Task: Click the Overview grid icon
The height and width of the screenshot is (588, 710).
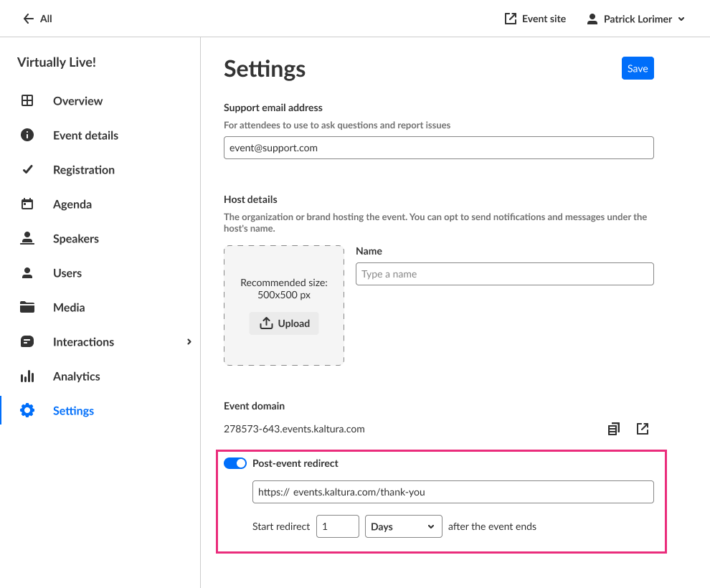Action: [x=27, y=101]
